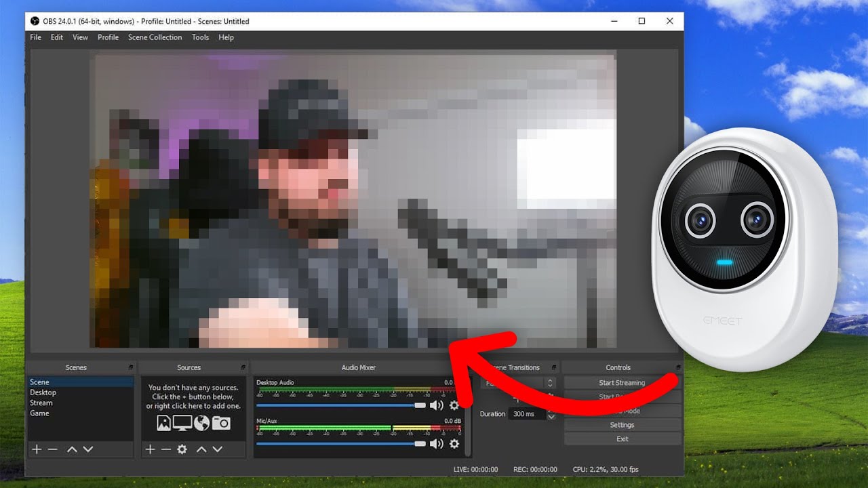
Task: Select the Stream scene
Action: pyautogui.click(x=80, y=403)
